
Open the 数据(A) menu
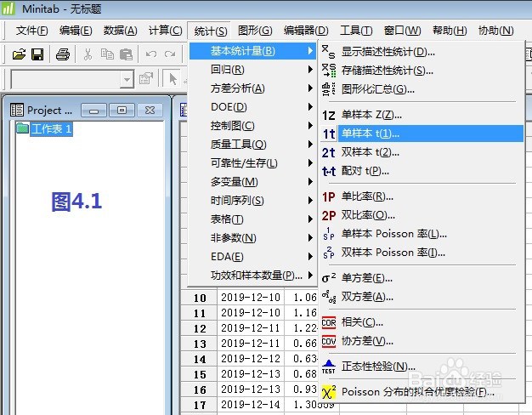tap(120, 31)
